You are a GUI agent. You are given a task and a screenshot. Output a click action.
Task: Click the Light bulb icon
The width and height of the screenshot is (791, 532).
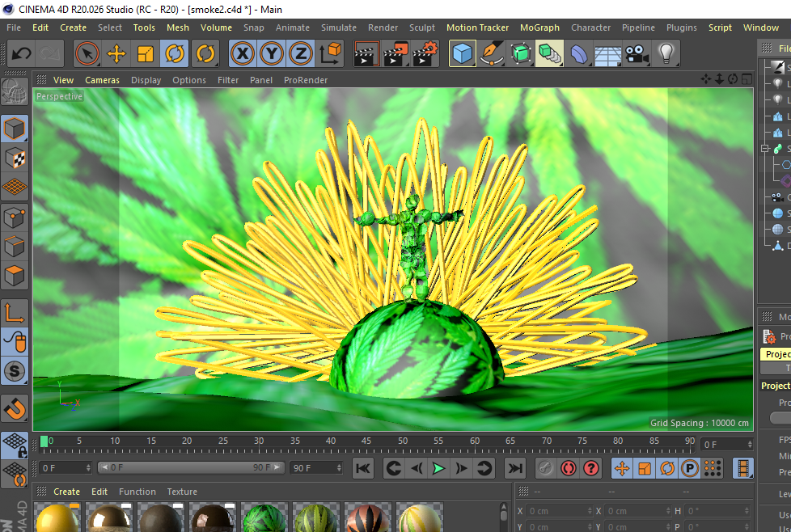coord(666,53)
